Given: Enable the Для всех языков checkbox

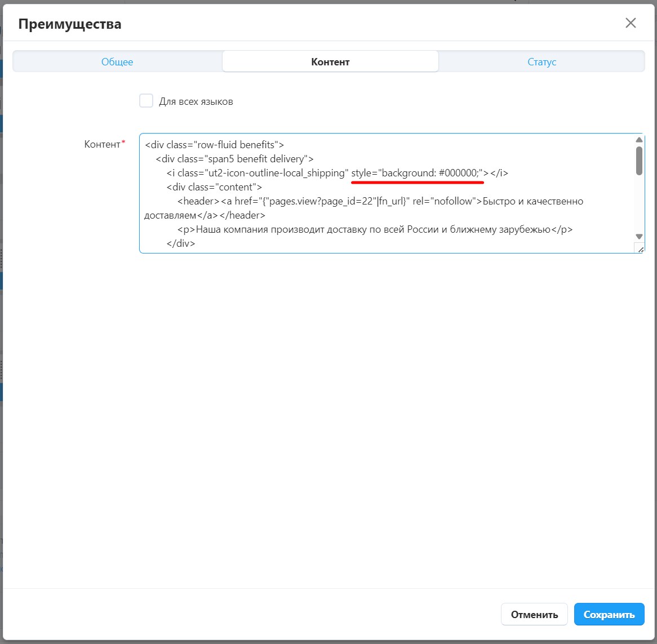Looking at the screenshot, I should click(x=147, y=101).
